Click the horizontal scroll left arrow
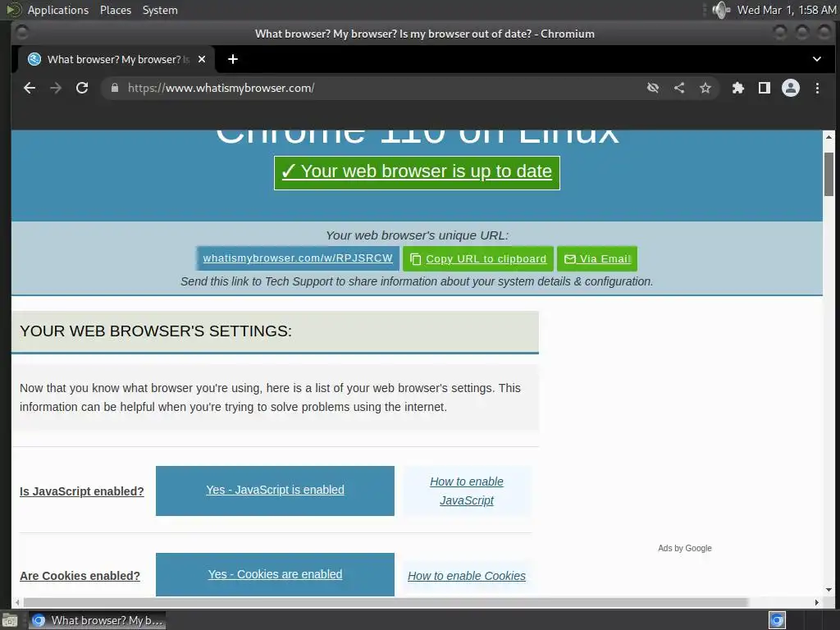This screenshot has width=840, height=630. click(17, 602)
